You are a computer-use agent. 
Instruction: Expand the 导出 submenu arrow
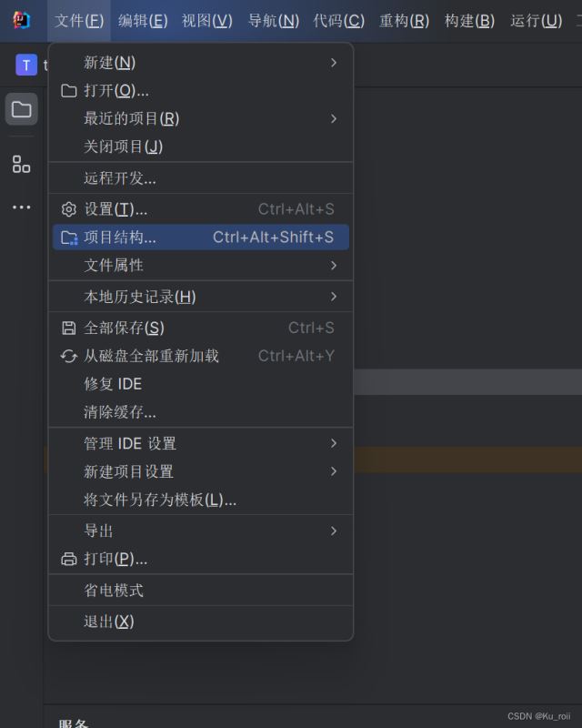coord(334,531)
